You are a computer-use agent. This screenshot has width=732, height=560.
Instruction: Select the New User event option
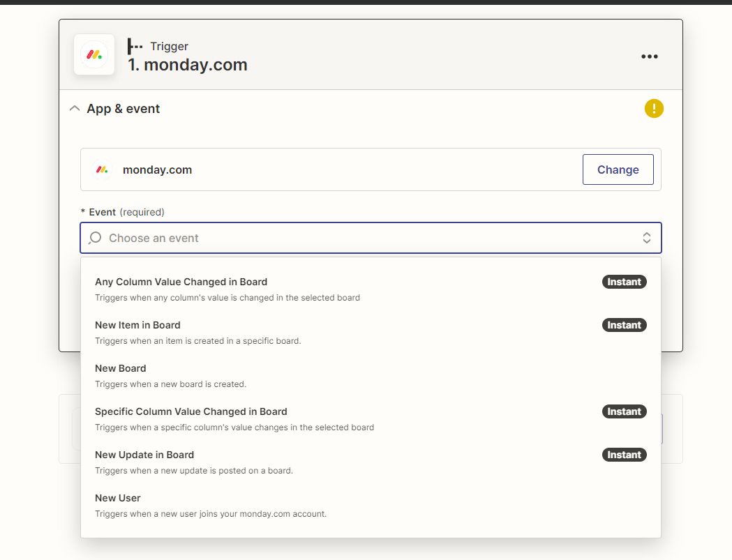[x=371, y=506]
